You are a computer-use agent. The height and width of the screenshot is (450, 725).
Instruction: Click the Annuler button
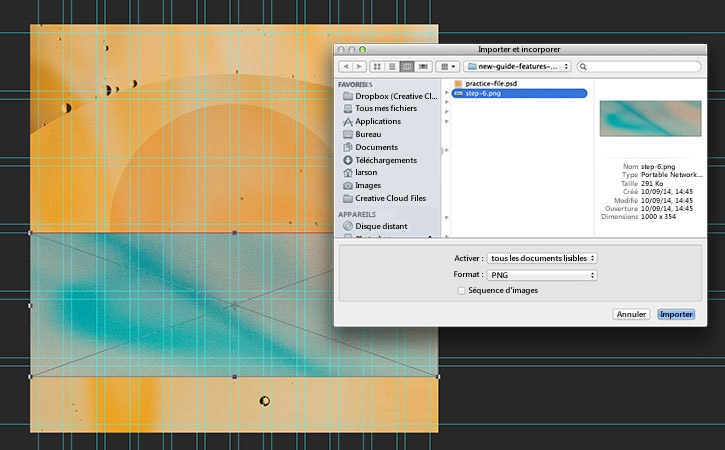point(631,314)
